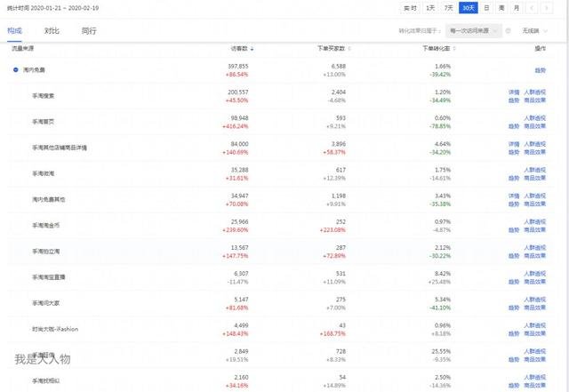Select the 周 period button
This screenshot has height=392, width=569.
point(501,8)
